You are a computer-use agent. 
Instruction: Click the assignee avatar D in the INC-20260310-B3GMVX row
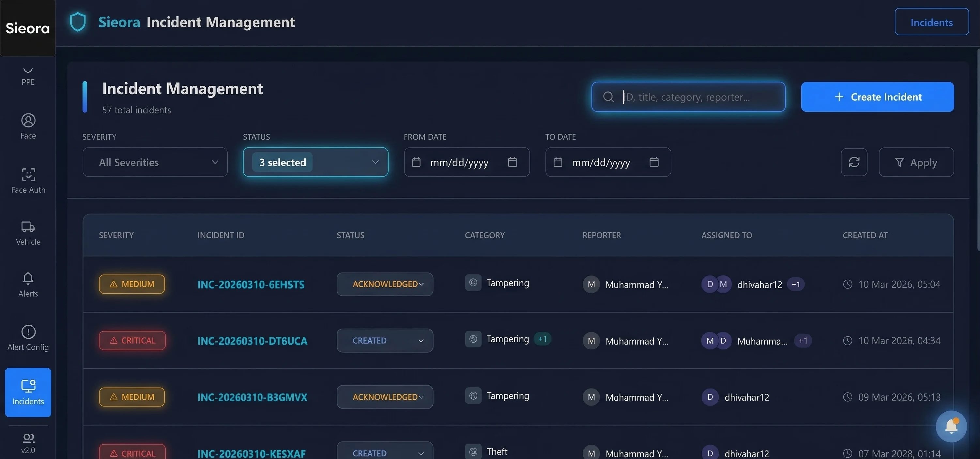710,397
